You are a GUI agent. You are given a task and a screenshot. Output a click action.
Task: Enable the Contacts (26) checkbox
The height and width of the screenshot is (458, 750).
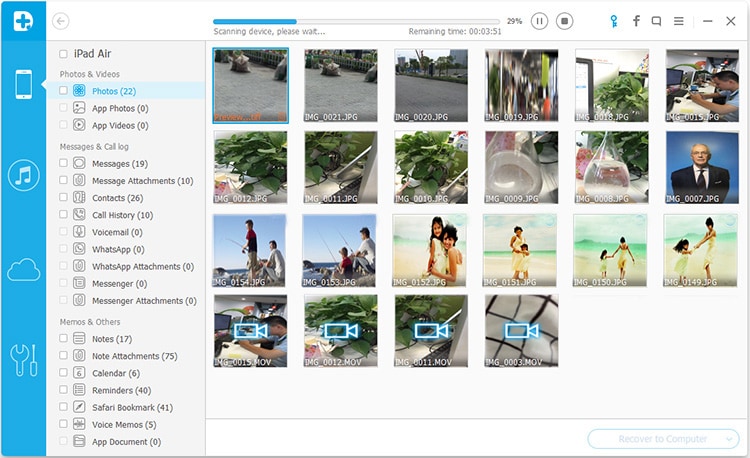(63, 197)
